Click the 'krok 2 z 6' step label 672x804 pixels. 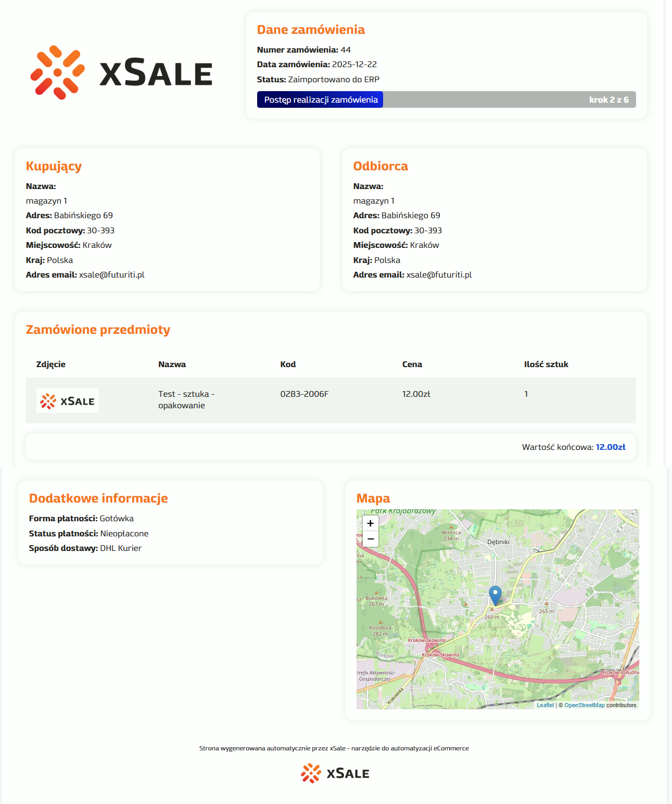608,99
